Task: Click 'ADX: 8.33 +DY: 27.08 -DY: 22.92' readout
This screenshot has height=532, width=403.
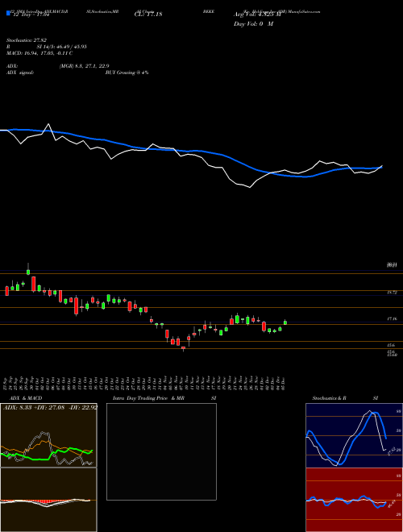Action: coord(50,407)
